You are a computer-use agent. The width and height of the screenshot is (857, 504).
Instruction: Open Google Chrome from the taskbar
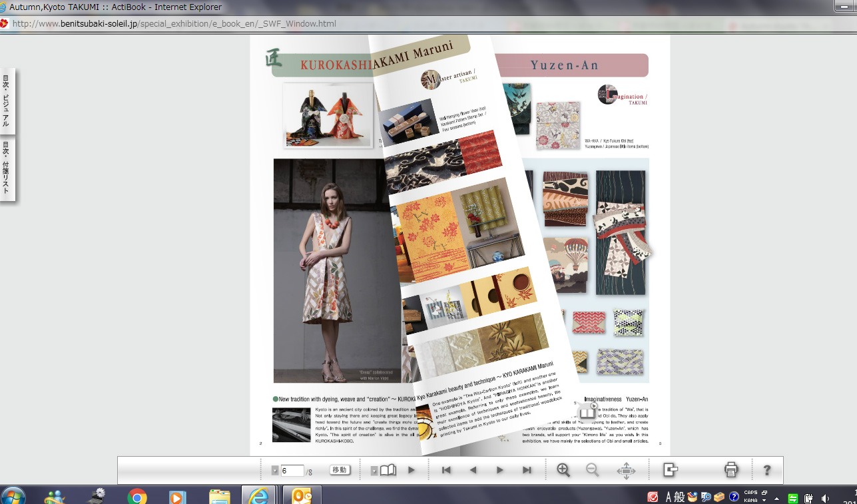click(x=137, y=497)
